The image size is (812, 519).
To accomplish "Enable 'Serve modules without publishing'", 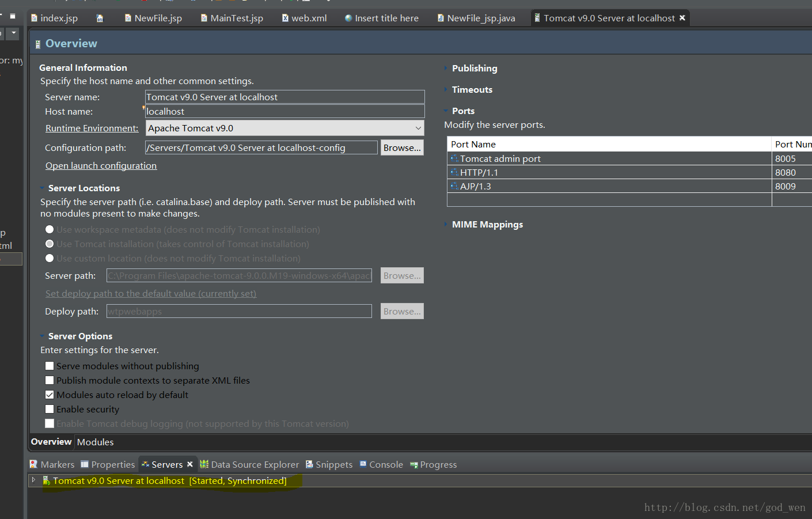I will coord(50,366).
